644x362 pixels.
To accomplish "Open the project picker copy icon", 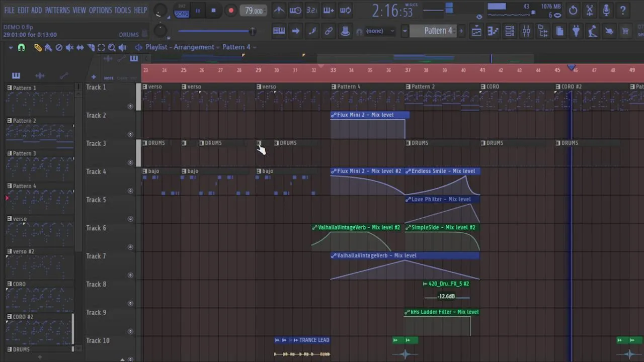I will point(559,31).
